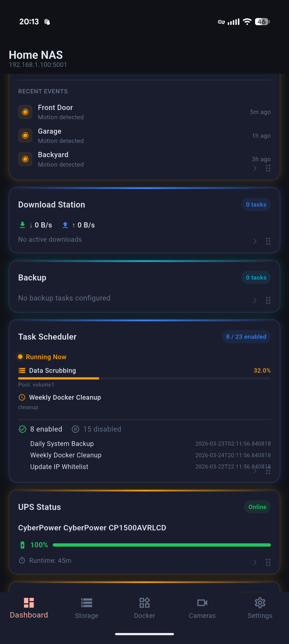Open the Front Door camera motion event icon

(25, 112)
